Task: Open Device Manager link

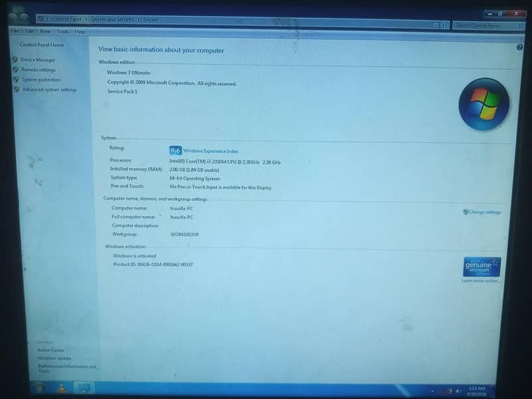Action: 38,60
